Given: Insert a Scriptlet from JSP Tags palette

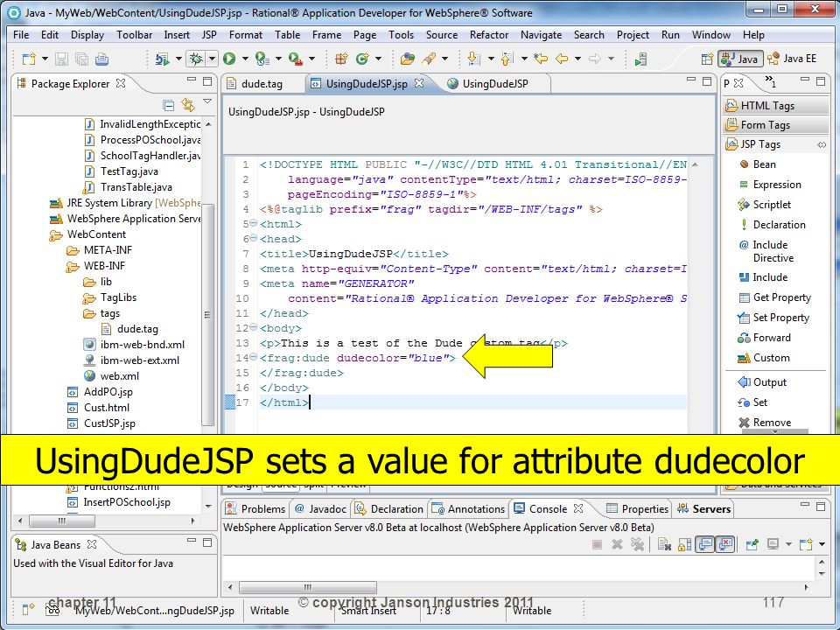Looking at the screenshot, I should 765,204.
